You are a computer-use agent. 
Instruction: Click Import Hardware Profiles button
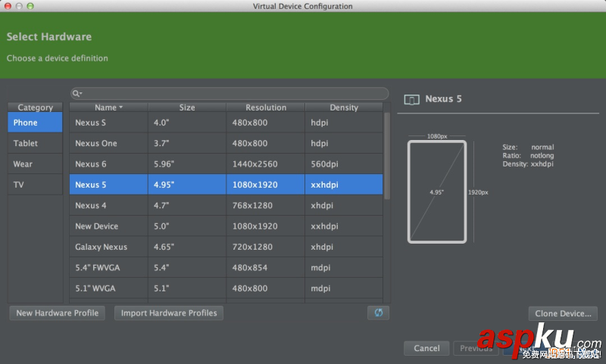(169, 313)
